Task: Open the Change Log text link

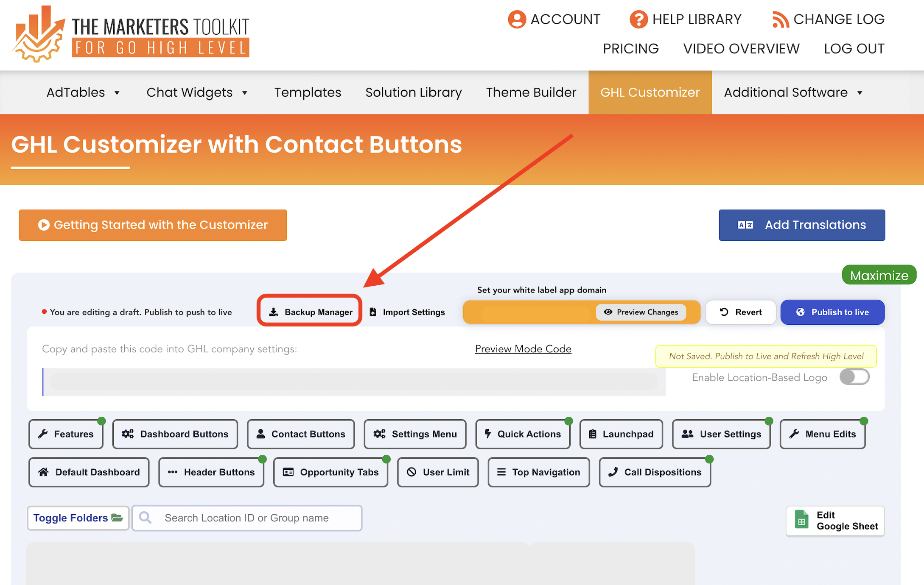Action: 839,19
